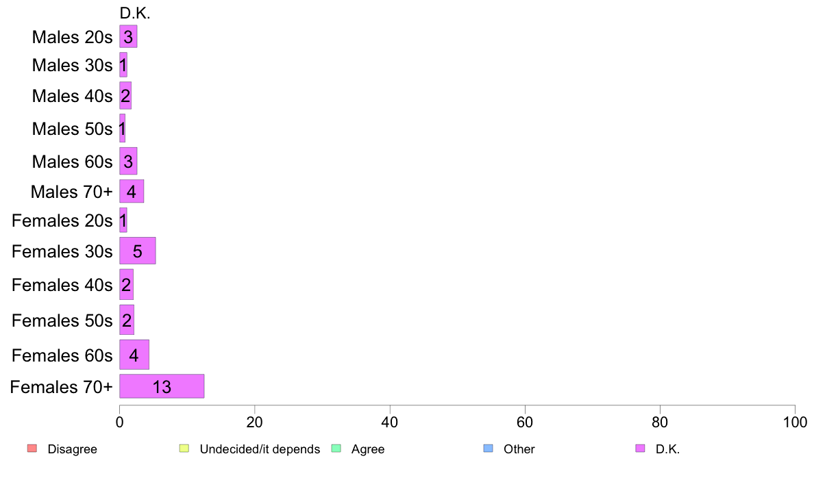Click the Other blue legend swatch
This screenshot has height=504, width=814.
click(x=488, y=448)
